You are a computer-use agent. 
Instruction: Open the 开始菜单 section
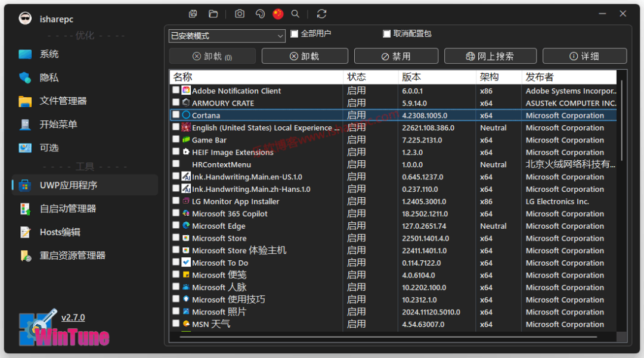click(85, 124)
